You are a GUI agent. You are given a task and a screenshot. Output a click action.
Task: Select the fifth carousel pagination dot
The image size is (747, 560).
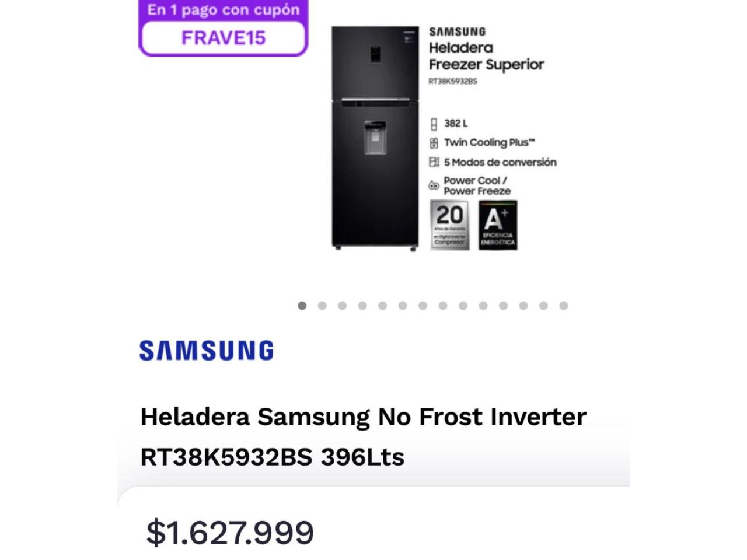point(382,306)
